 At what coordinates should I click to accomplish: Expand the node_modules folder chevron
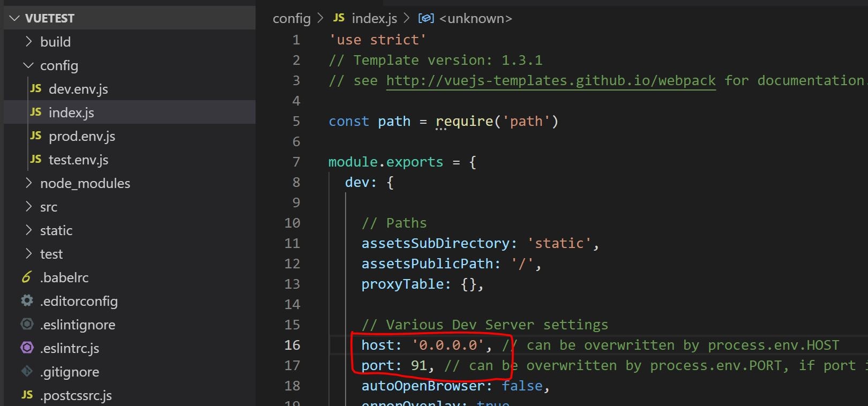pos(29,183)
